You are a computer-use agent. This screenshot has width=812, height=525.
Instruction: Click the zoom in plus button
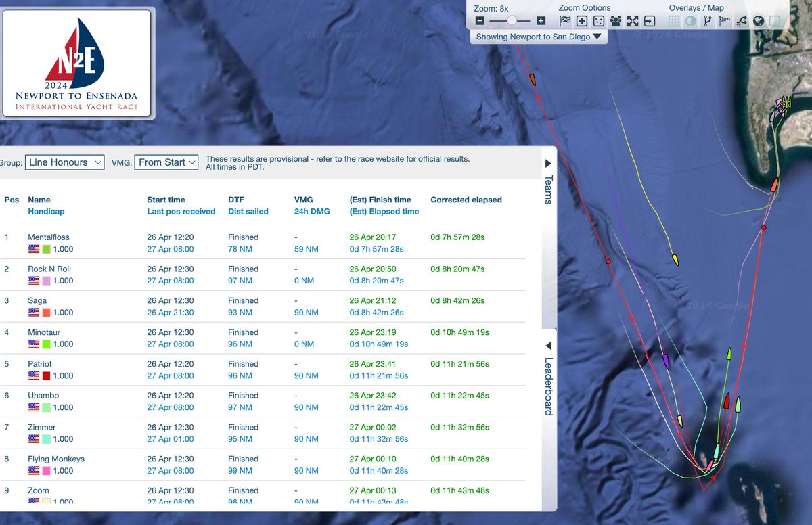[x=541, y=21]
